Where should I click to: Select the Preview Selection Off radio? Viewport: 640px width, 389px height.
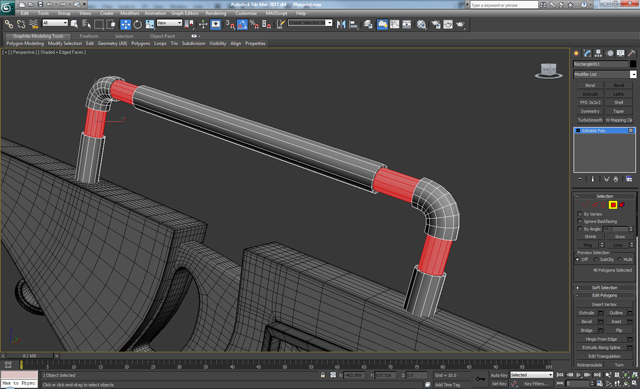pyautogui.click(x=578, y=259)
